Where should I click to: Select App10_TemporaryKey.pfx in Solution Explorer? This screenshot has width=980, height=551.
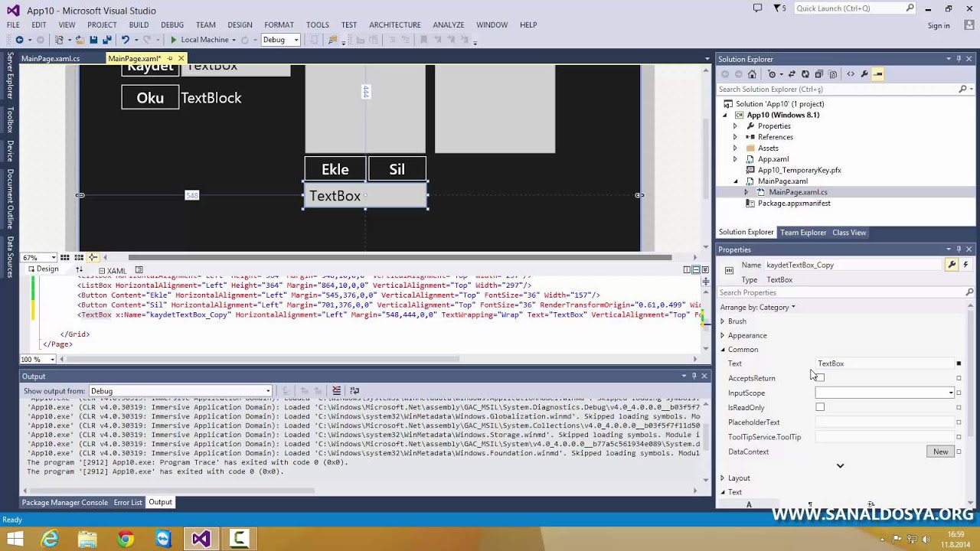(x=799, y=170)
